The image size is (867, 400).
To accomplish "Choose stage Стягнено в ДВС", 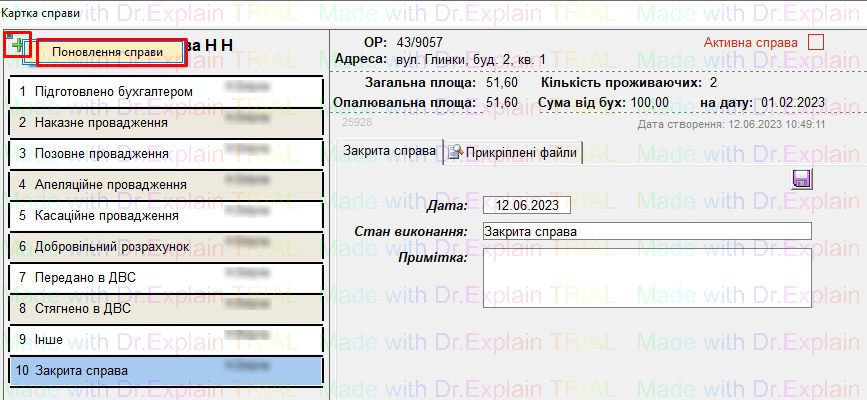I will pyautogui.click(x=165, y=308).
